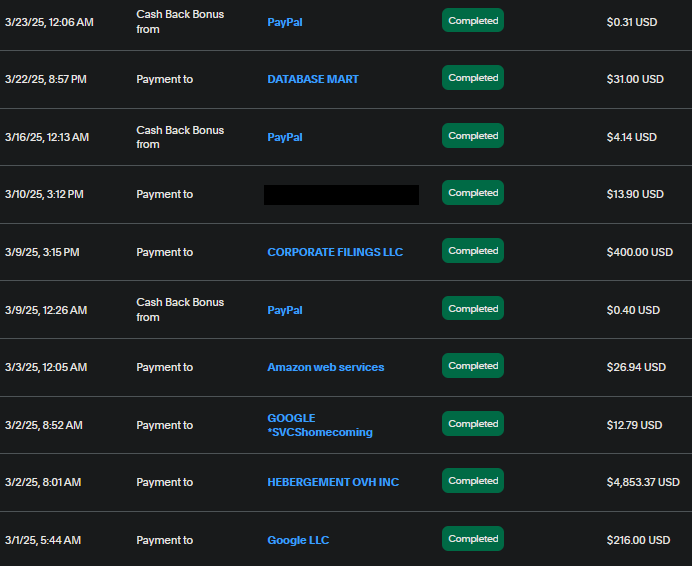The image size is (692, 566).
Task: Click the amount $0.31 USD
Action: tap(632, 22)
